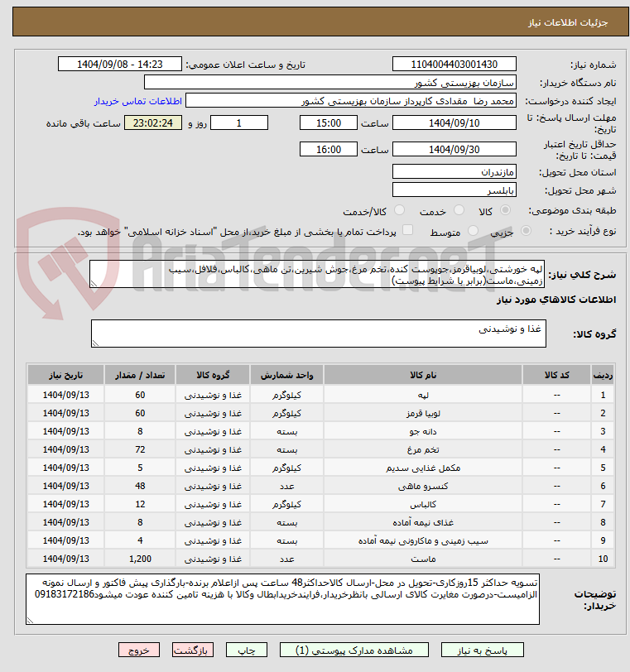Click the نام دستگاه خریدار field
Screen dimensions: 630x672
click(x=330, y=82)
